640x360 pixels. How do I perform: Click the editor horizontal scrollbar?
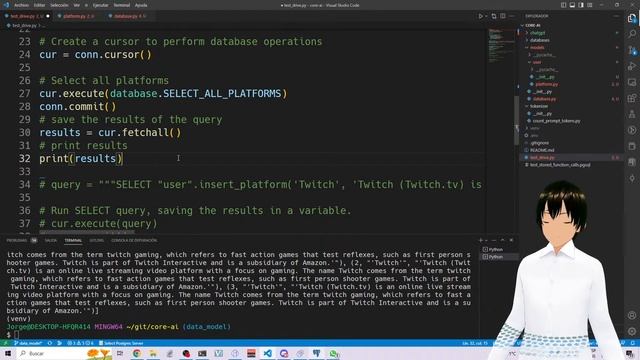coord(87,233)
